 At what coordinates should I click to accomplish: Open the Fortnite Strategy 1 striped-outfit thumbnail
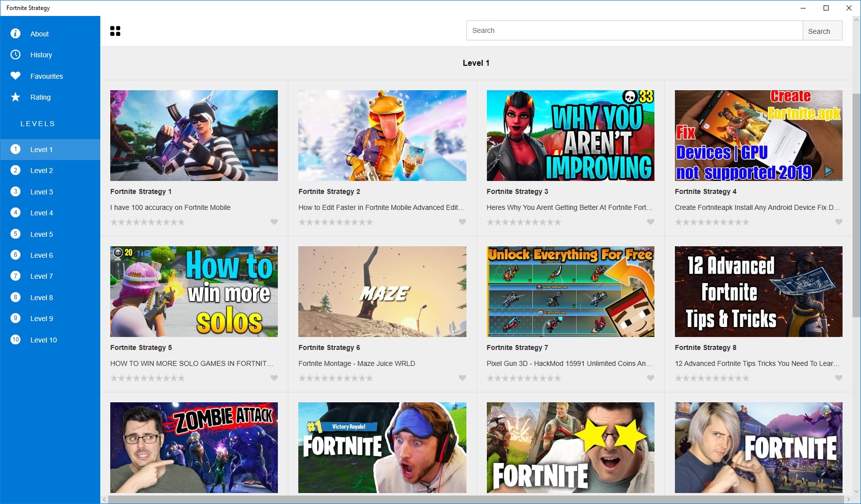tap(194, 136)
